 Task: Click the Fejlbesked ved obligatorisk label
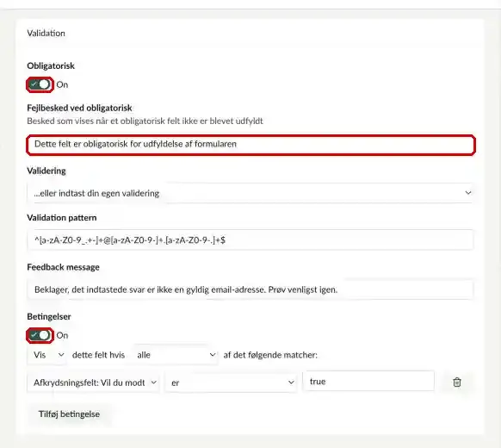[x=79, y=108]
